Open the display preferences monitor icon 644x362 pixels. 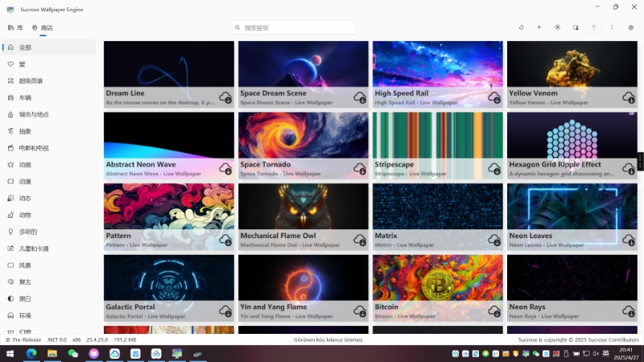576,27
